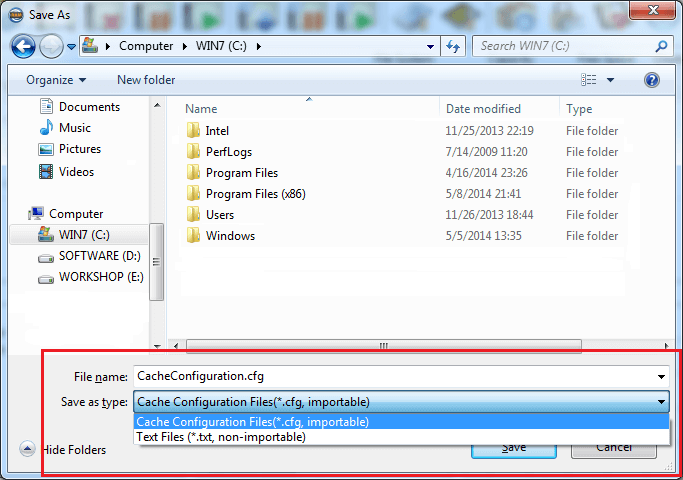The height and width of the screenshot is (480, 683).
Task: Click the Windows folder icon
Action: [193, 235]
